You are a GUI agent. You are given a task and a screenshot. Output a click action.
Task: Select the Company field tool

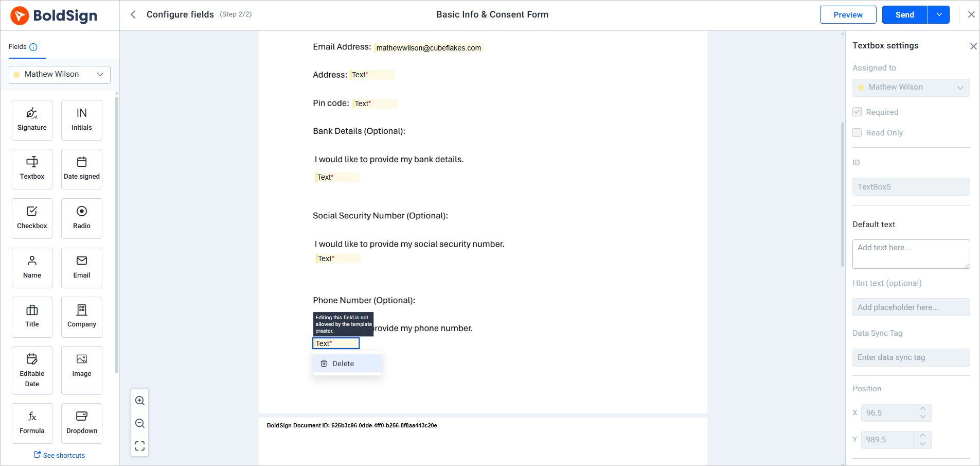(82, 317)
